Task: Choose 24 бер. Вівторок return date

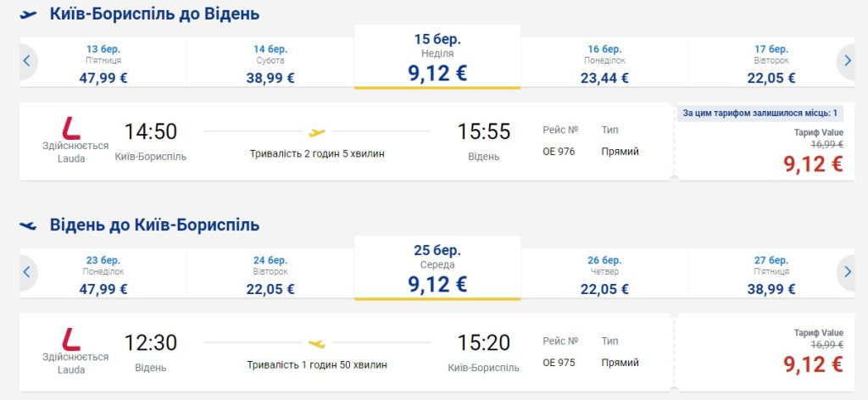Action: click(x=270, y=275)
